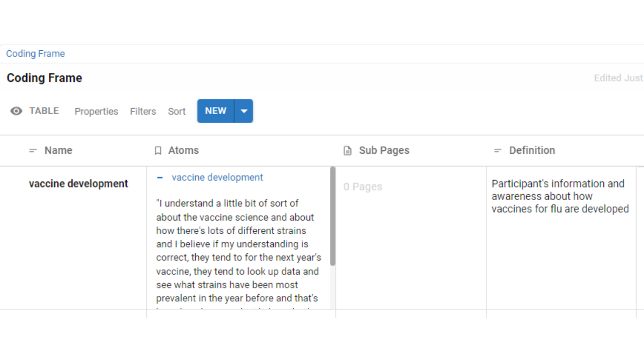Viewport: 644px width, 362px height.
Task: Click the page icon in Sub Pages header
Action: 347,151
